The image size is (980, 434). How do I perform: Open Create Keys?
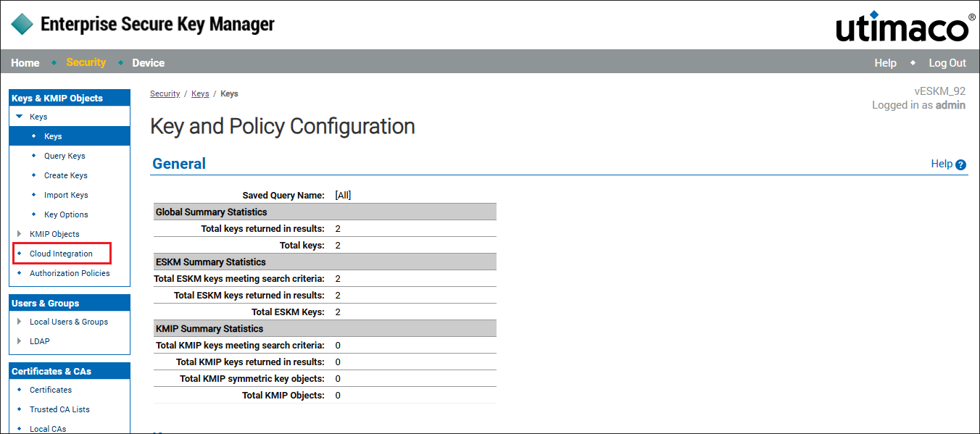(x=66, y=175)
